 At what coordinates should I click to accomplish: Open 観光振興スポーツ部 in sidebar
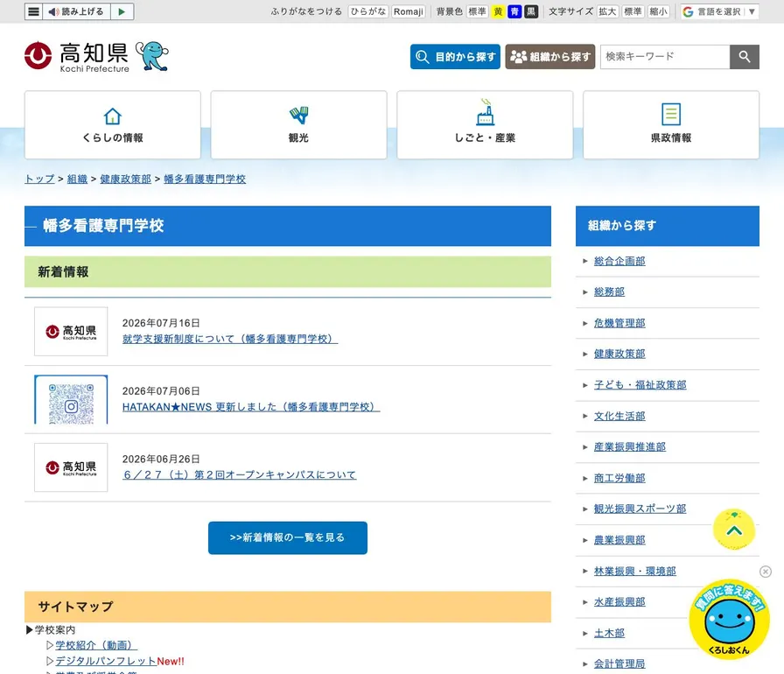(x=640, y=509)
